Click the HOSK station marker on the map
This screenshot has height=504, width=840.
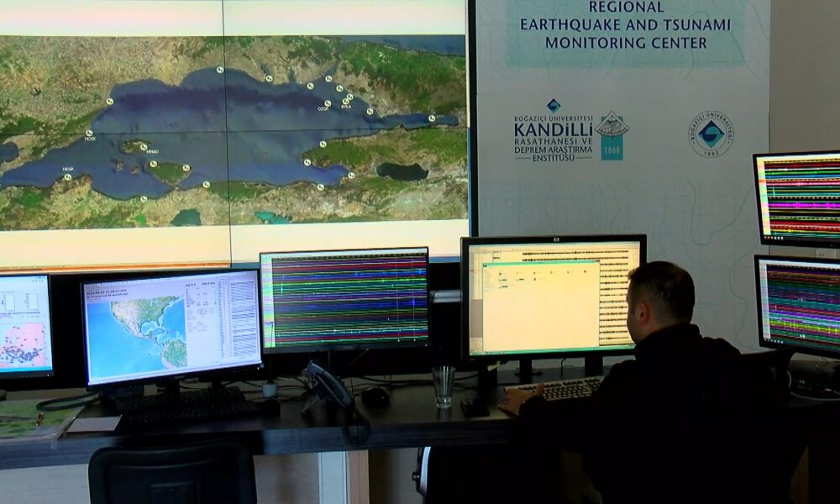pos(88,133)
